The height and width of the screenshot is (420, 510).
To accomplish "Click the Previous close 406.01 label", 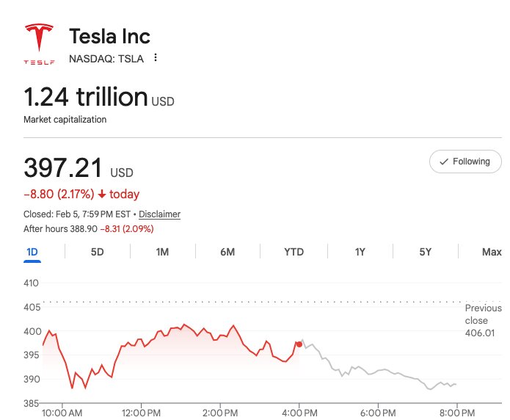I will (x=482, y=320).
